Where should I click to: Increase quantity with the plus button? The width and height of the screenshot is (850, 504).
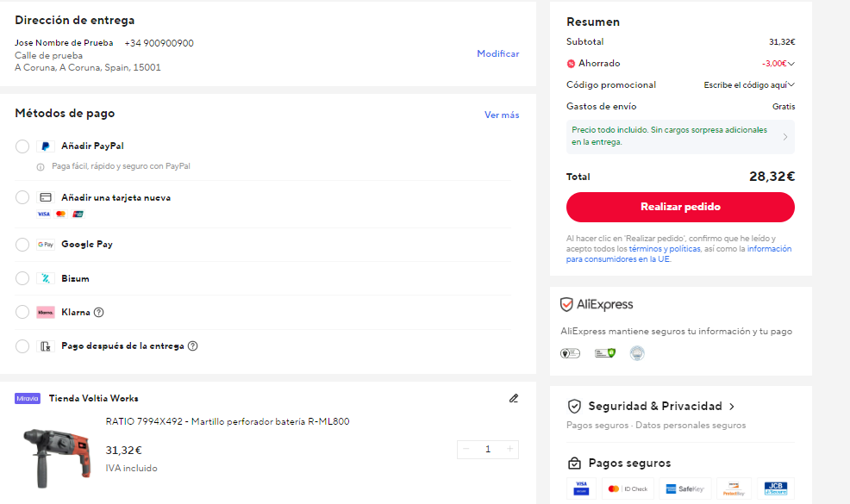coord(509,449)
